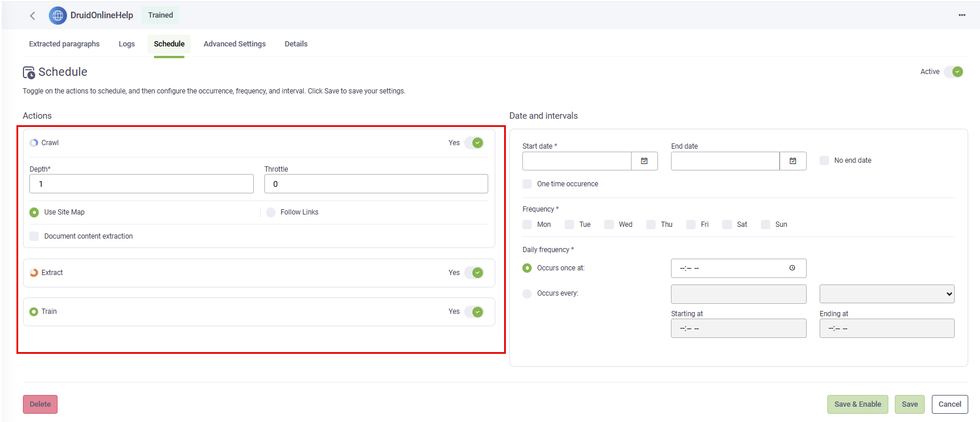The image size is (980, 422).
Task: Click the Depth input field
Action: point(142,184)
